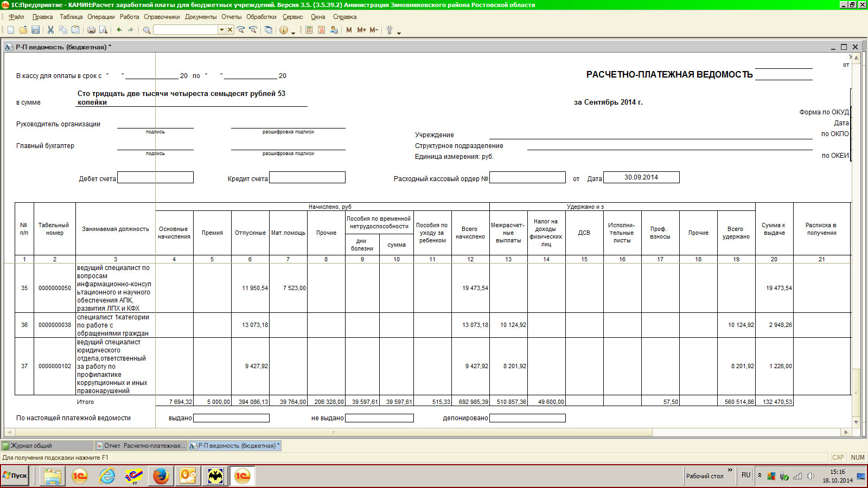This screenshot has height=488, width=868.
Task: Click the M+ memory add button
Action: (x=361, y=30)
